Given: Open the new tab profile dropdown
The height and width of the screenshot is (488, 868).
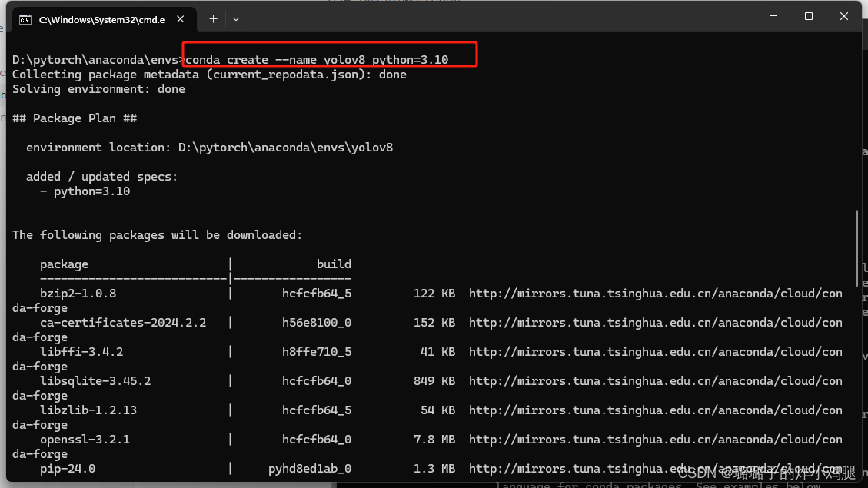Looking at the screenshot, I should coord(236,19).
